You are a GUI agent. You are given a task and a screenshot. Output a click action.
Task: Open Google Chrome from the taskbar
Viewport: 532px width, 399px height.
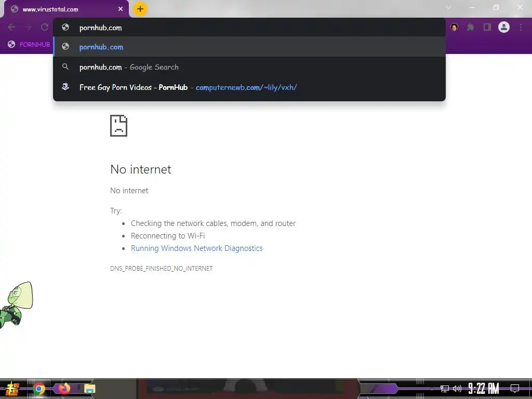(38, 389)
